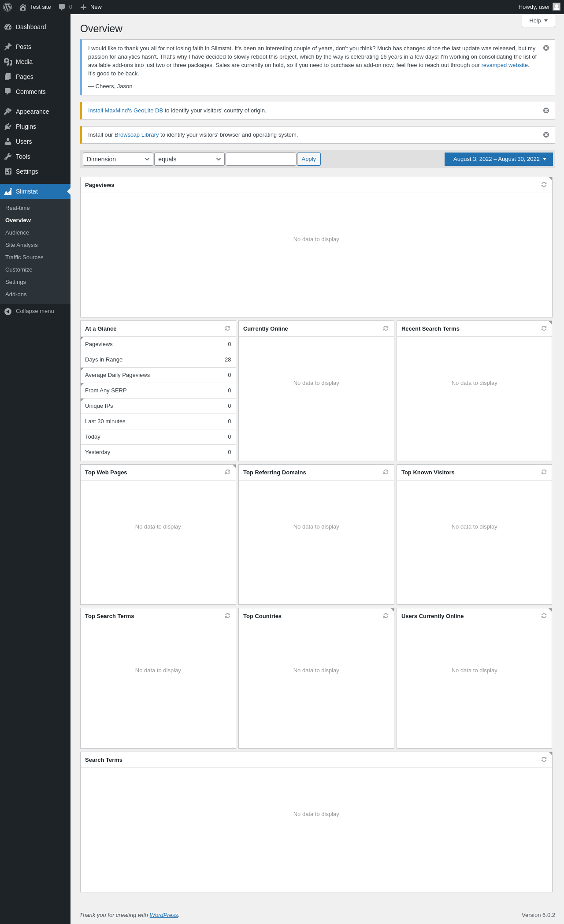Image resolution: width=564 pixels, height=924 pixels.
Task: Open the Dimension filter dropdown
Action: coord(118,159)
